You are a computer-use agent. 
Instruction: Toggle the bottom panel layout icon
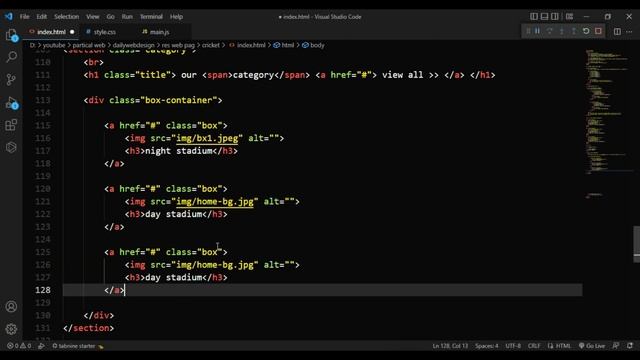pyautogui.click(x=544, y=17)
